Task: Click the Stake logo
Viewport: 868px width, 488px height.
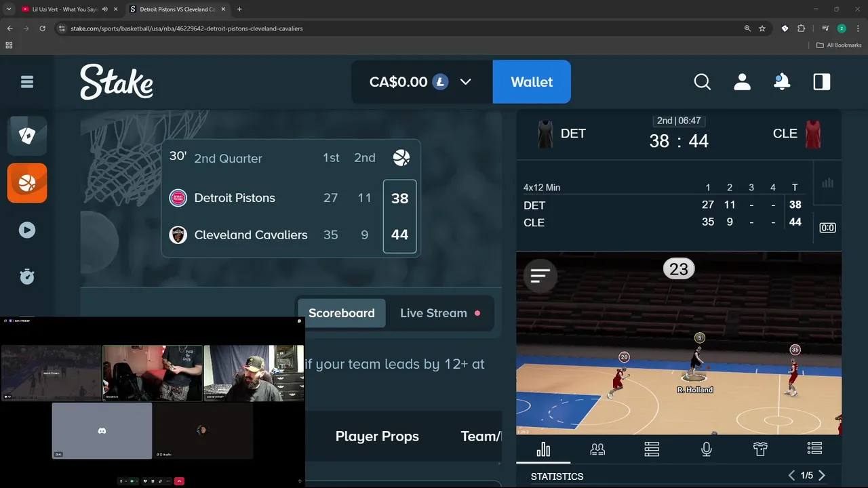Action: click(x=117, y=82)
